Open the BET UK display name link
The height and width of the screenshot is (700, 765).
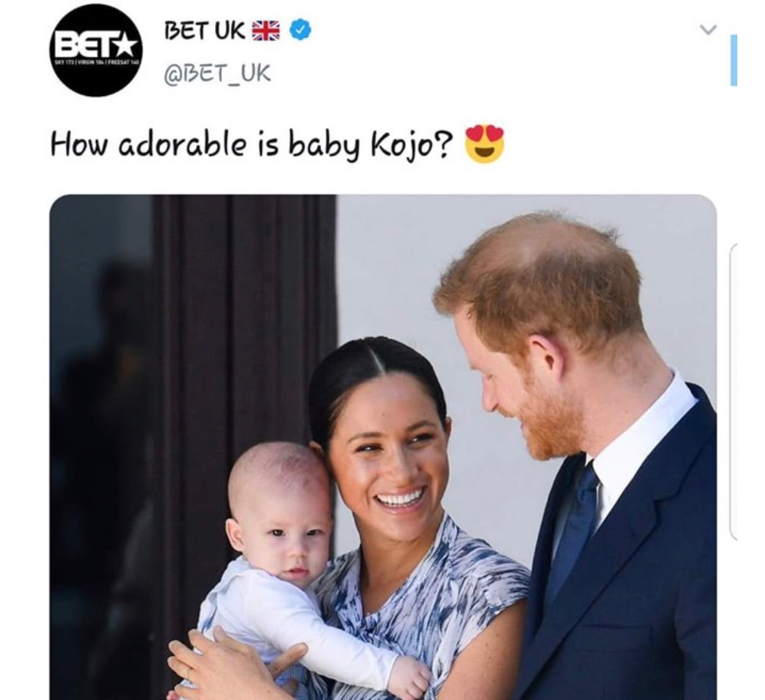204,30
